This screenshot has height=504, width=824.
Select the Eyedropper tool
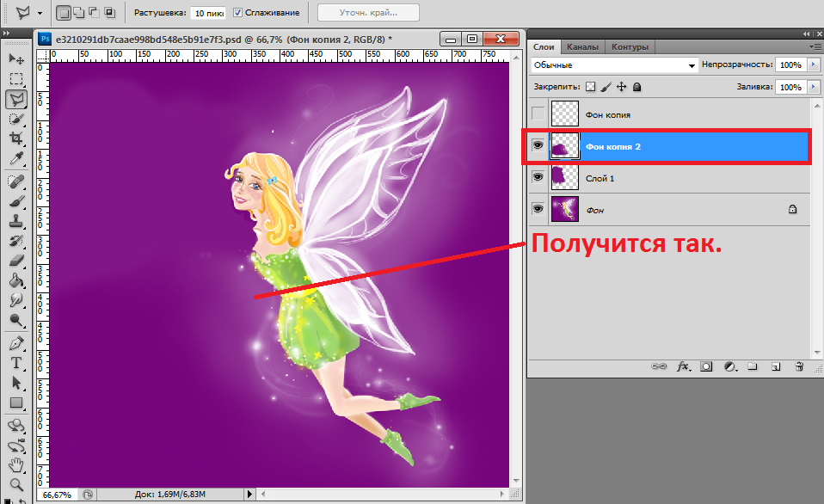[15, 159]
